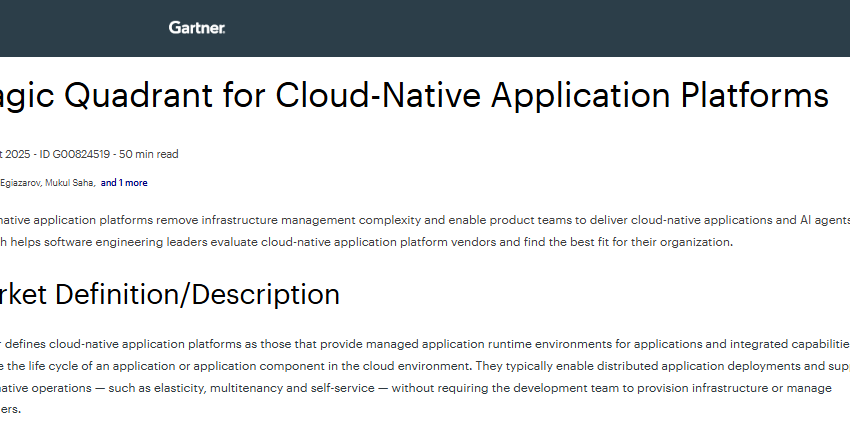Click the Magic Quadrant for Cloud-Native Application Platforms title
Screen dimensions: 850x437
click(x=415, y=95)
